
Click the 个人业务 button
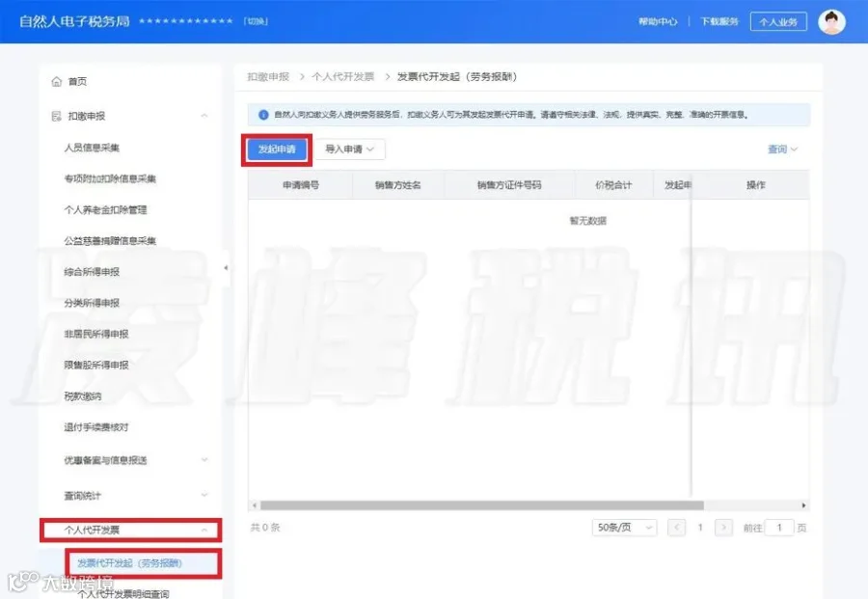(x=778, y=21)
